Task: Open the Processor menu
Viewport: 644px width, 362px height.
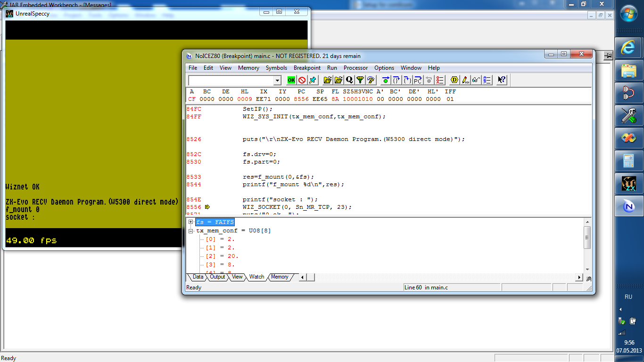Action: (x=355, y=68)
